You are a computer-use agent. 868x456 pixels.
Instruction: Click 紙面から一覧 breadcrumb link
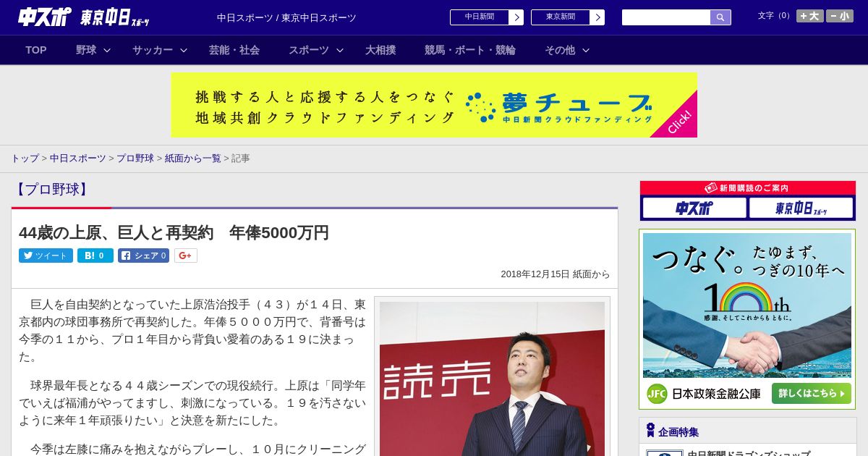192,158
